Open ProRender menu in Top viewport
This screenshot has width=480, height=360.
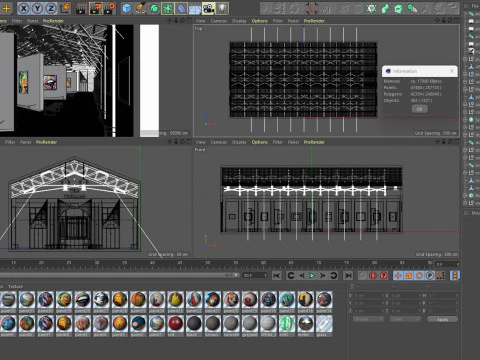pos(314,21)
